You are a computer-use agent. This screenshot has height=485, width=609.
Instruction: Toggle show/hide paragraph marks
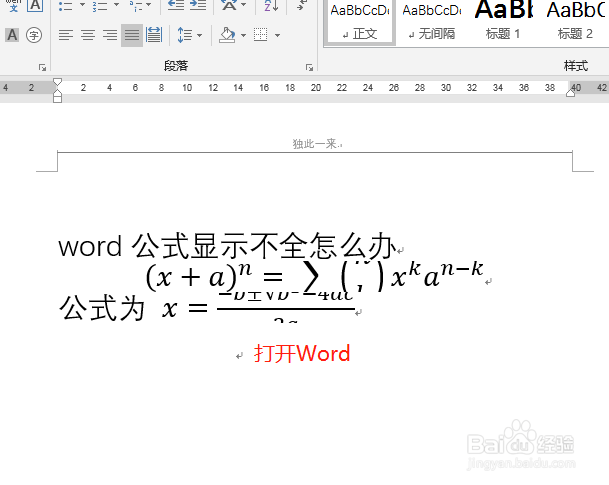pos(301,5)
